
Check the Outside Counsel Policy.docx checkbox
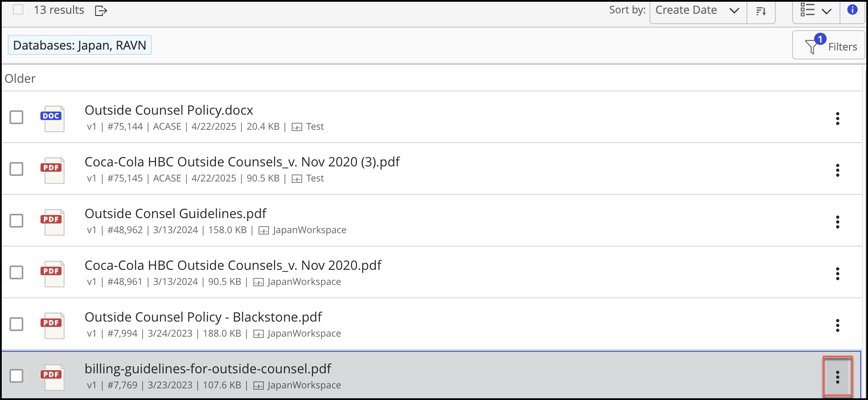(16, 117)
